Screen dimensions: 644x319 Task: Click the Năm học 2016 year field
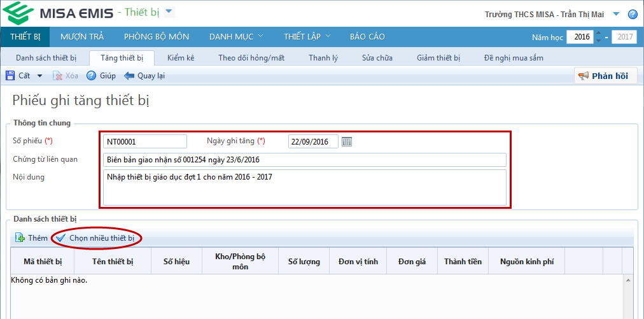(x=580, y=36)
